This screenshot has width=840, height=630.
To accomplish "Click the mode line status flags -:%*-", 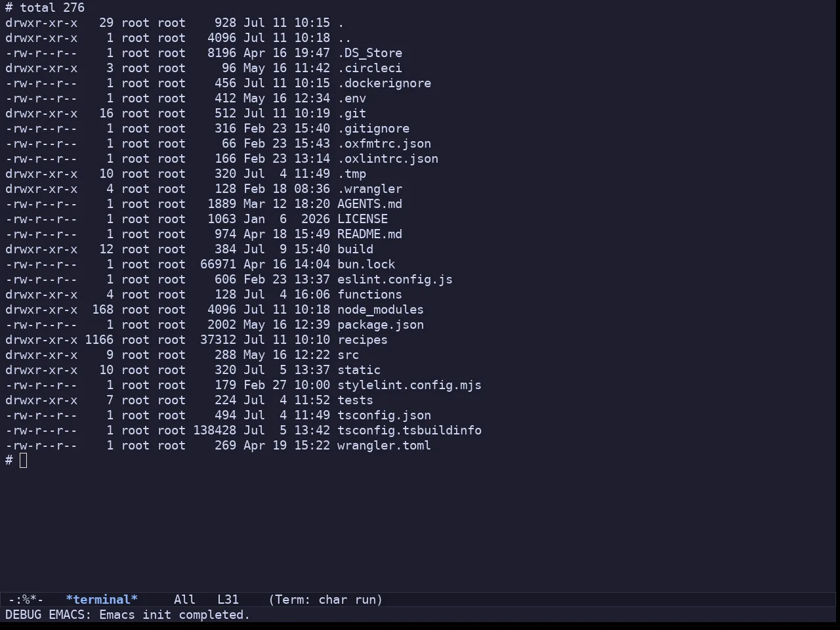I will click(26, 600).
